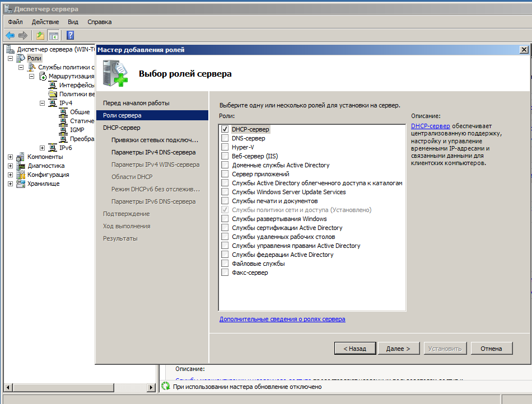Toggle the show/hide console tree icon
This screenshot has width=532, height=404.
(54, 36)
